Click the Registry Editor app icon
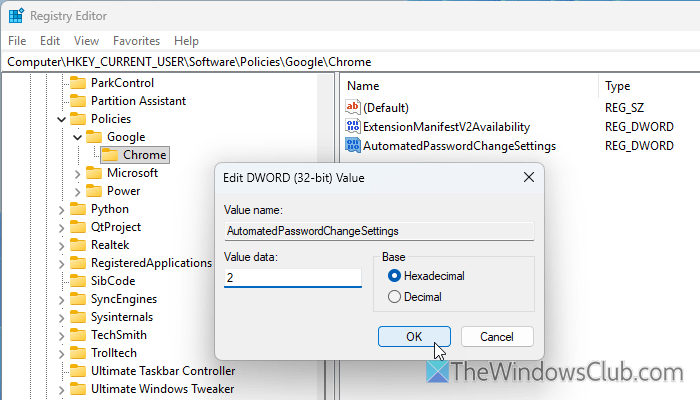The image size is (700, 400). 16,16
